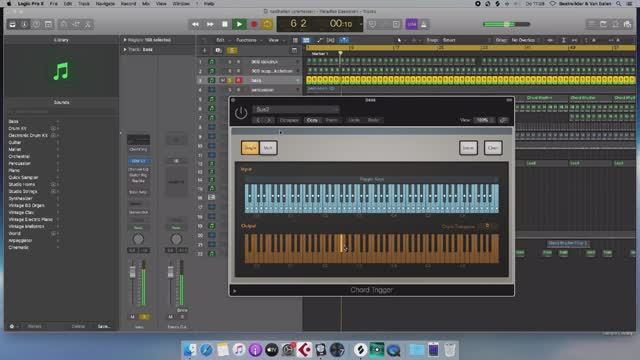Image resolution: width=640 pixels, height=360 pixels.
Task: Click the blue Input keyboard
Action: [371, 198]
